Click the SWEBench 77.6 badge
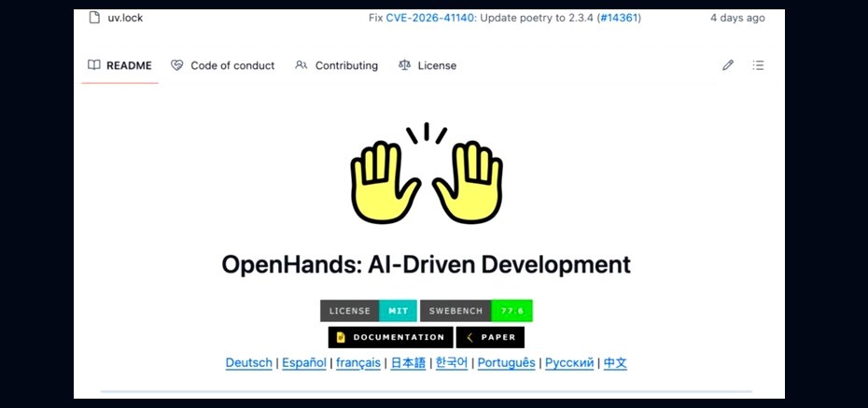Screen dimensions: 868x408 476,311
